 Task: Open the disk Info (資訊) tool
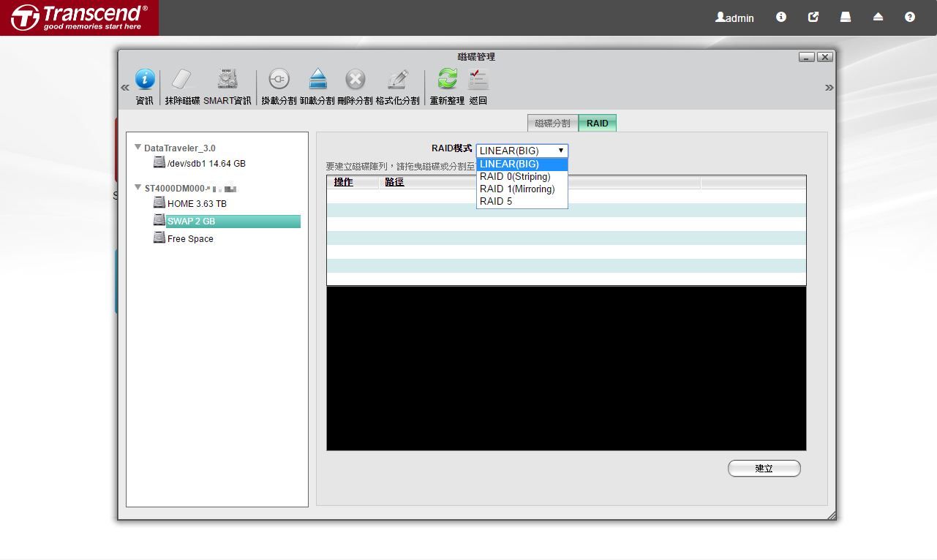coord(145,80)
